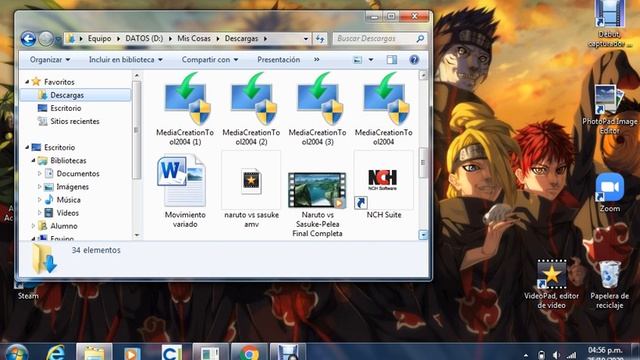Open Incluir en biblioteca menu
The height and width of the screenshot is (360, 640).
point(126,60)
